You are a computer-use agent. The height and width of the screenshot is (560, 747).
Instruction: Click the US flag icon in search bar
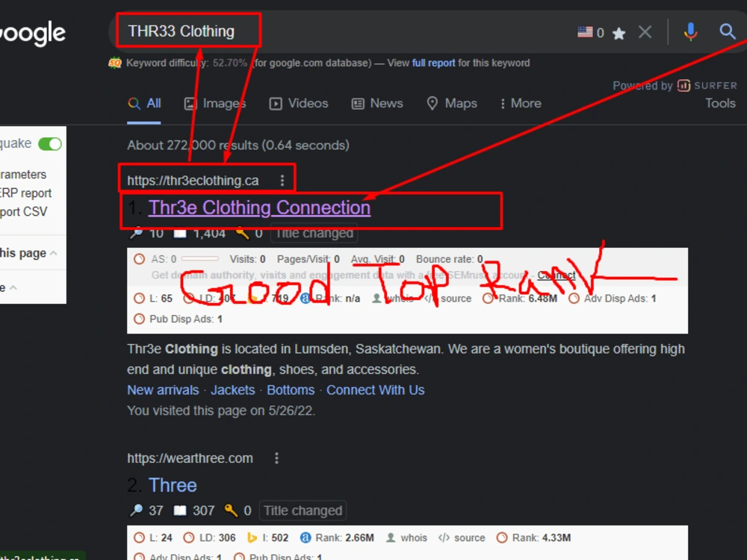pyautogui.click(x=585, y=32)
